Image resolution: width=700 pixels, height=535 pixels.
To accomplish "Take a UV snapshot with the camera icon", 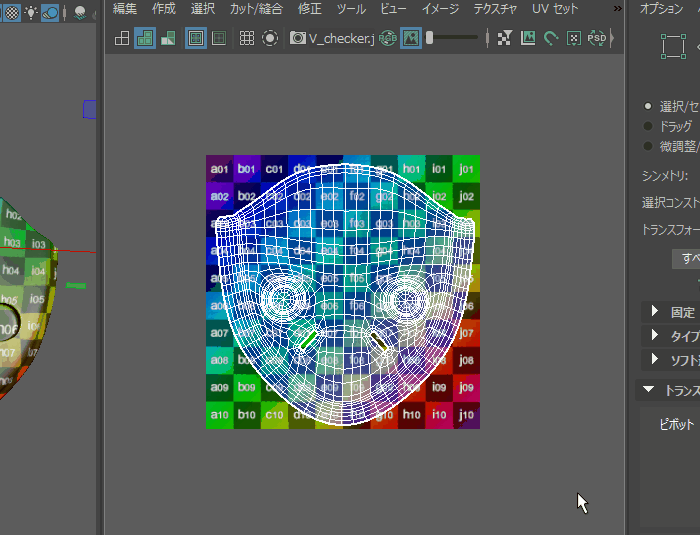I will (298, 38).
